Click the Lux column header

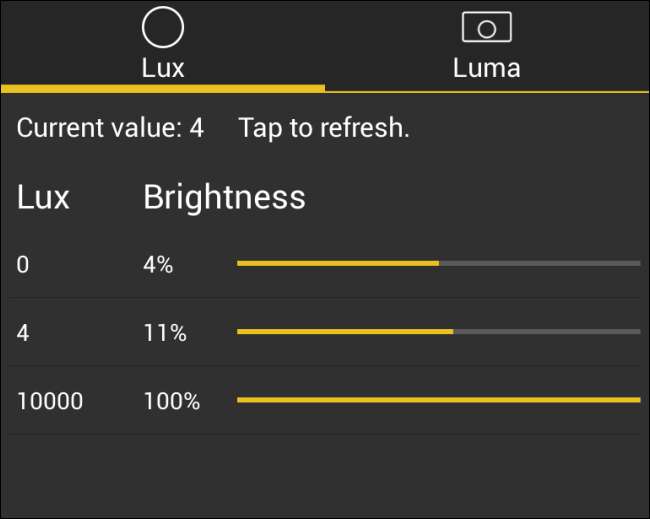tap(43, 197)
